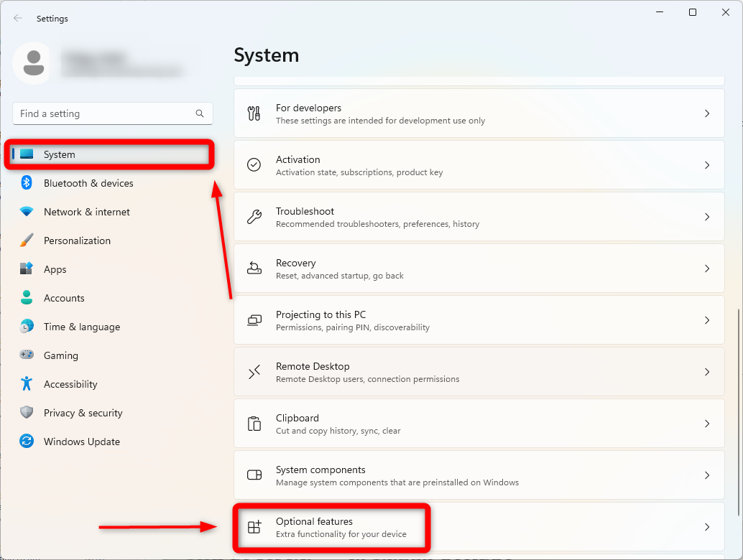This screenshot has width=743, height=560.
Task: Maximize the Settings window
Action: pos(692,12)
